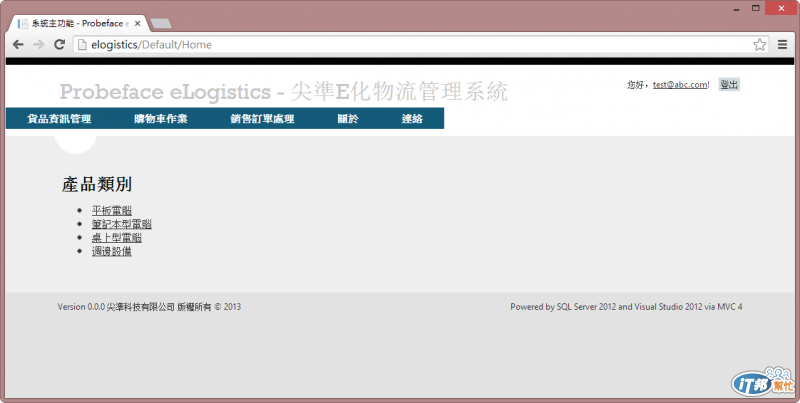Viewport: 800px width, 403px height.
Task: Click the browser forward arrow
Action: point(39,44)
